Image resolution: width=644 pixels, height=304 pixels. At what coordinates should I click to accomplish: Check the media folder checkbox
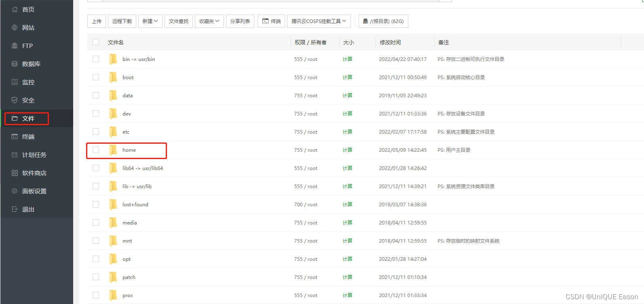96,222
